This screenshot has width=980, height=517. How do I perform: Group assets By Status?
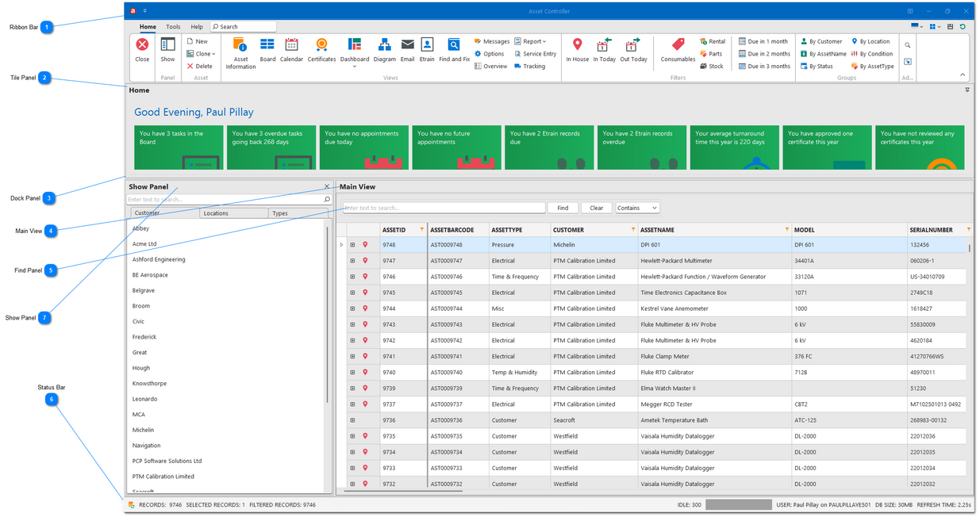pos(816,67)
